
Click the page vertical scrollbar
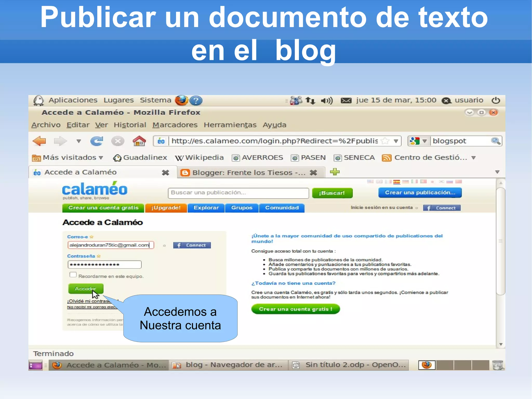501,241
